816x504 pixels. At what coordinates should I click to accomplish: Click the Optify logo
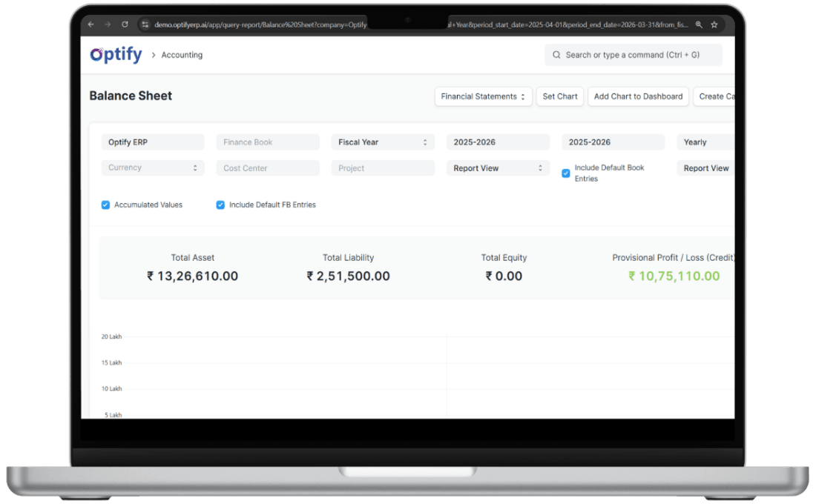click(x=116, y=55)
